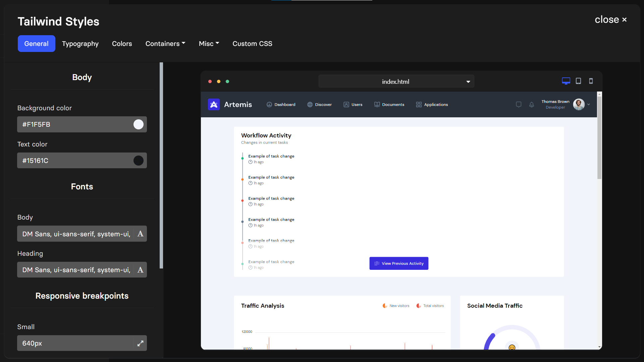644x362 pixels.
Task: Pick a new Background color with the swatch
Action: [138, 124]
